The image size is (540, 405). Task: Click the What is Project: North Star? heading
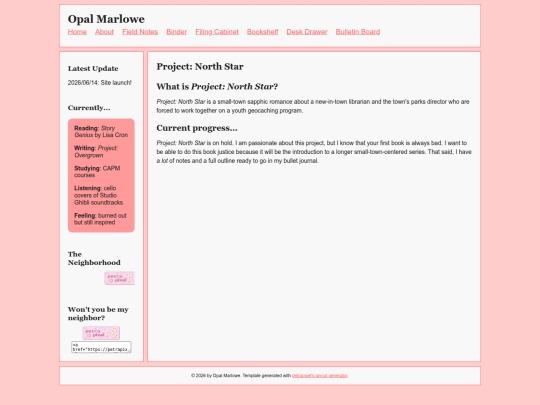tap(217, 86)
